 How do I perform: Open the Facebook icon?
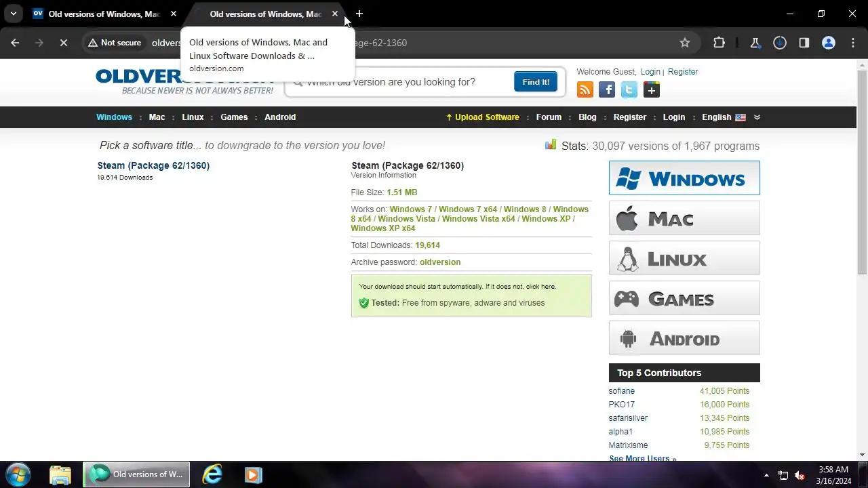[x=607, y=89]
